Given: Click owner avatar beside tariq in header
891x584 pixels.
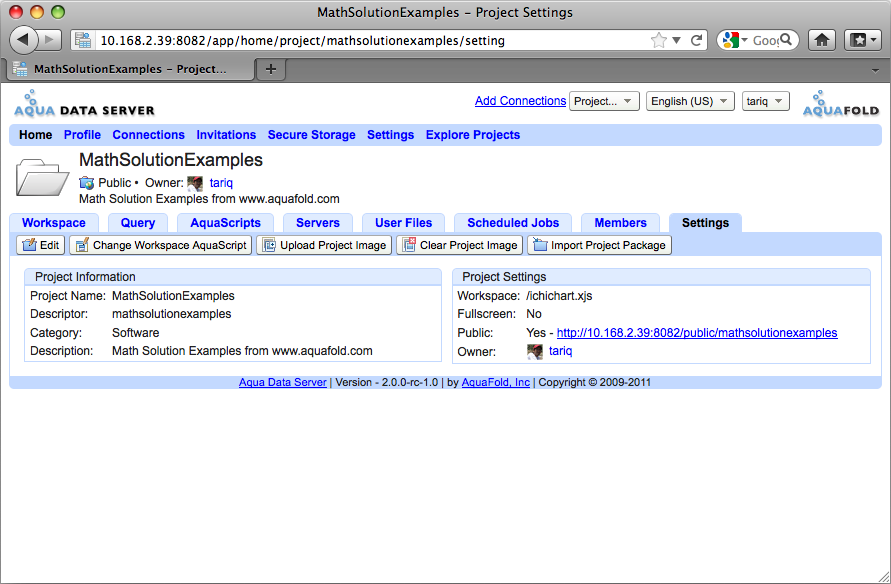Looking at the screenshot, I should coord(195,183).
